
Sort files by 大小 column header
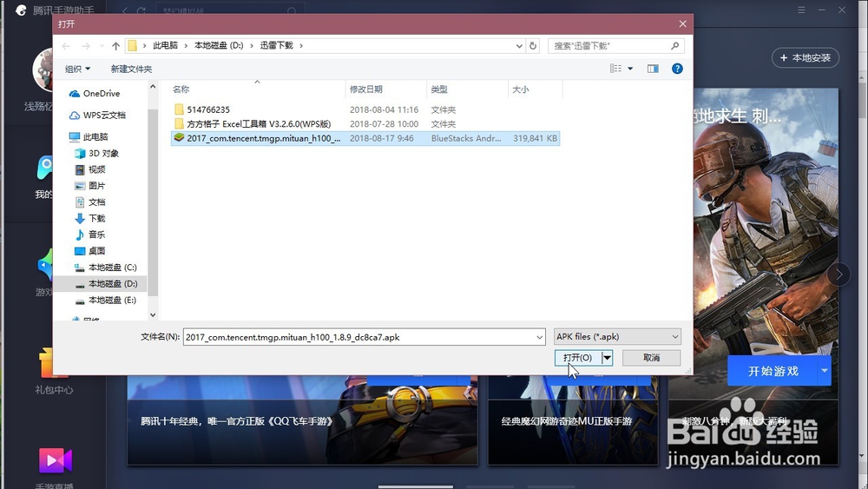pyautogui.click(x=535, y=89)
